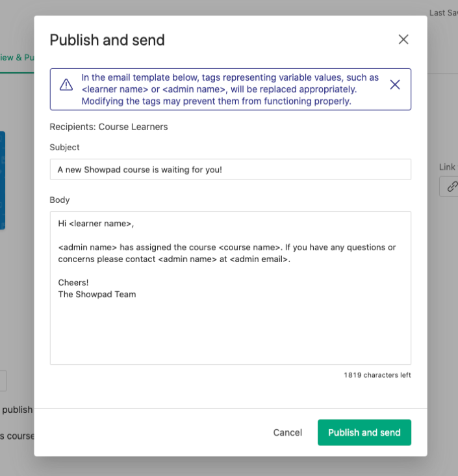Click the 'Publish and send' dialog title

pyautogui.click(x=107, y=40)
